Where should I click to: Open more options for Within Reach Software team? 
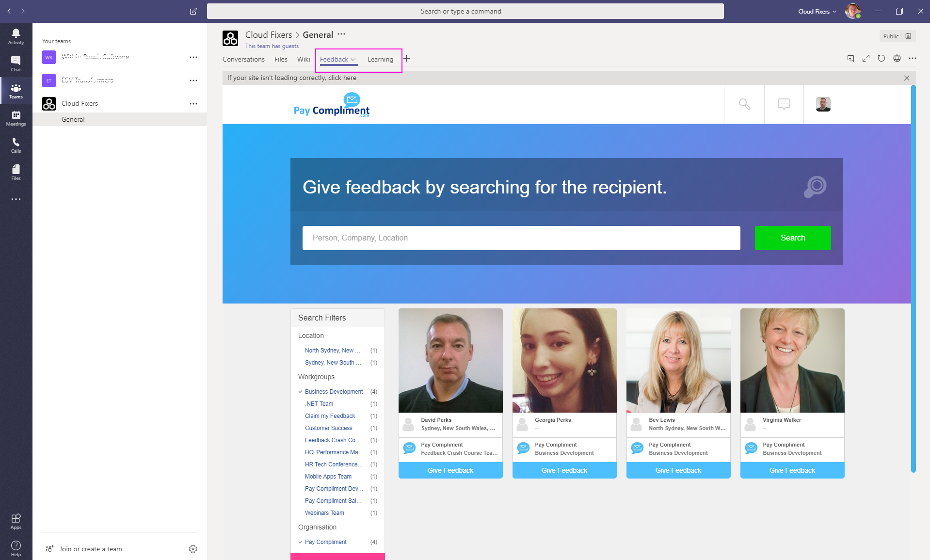193,57
